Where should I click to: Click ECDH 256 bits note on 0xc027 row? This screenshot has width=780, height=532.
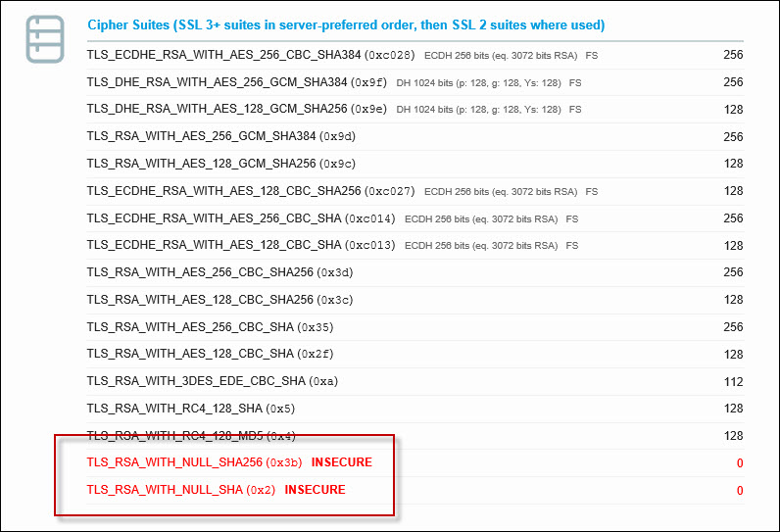pos(501,192)
